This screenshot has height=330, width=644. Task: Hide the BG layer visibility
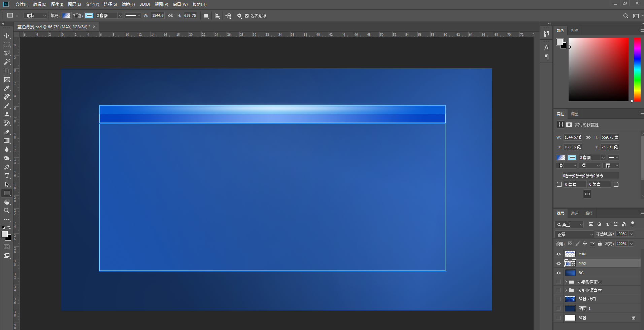pyautogui.click(x=559, y=273)
